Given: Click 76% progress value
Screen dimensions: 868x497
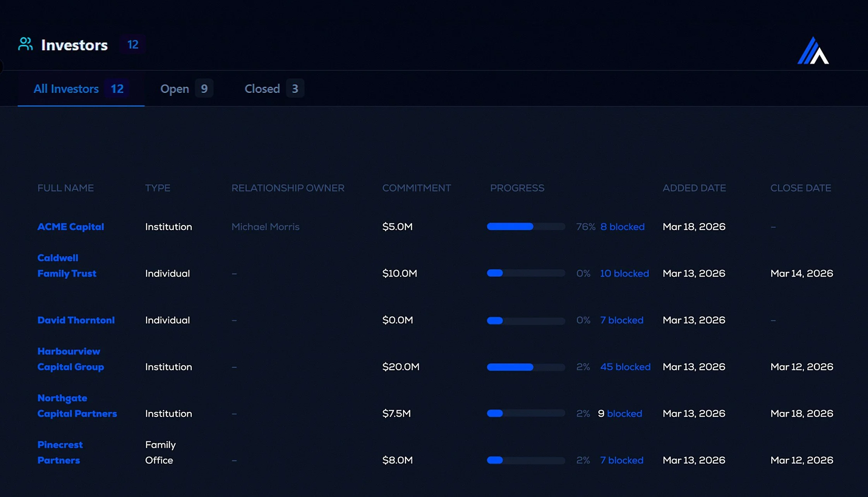Looking at the screenshot, I should 585,226.
